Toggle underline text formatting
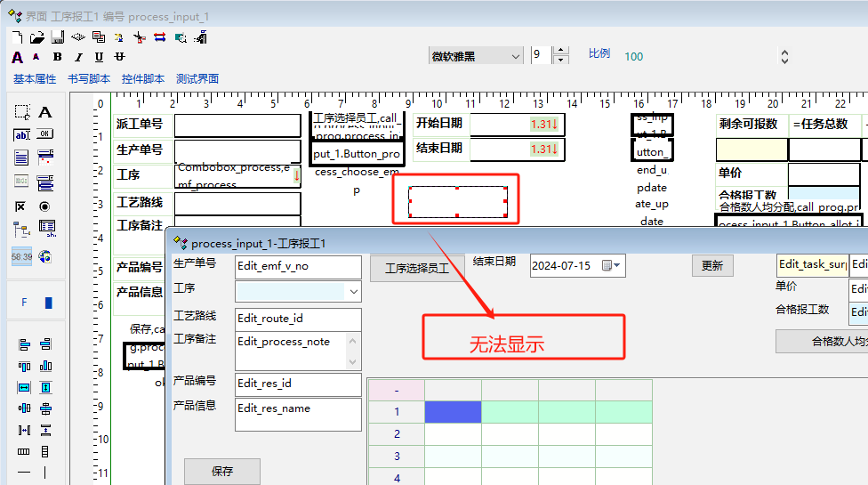 click(99, 57)
